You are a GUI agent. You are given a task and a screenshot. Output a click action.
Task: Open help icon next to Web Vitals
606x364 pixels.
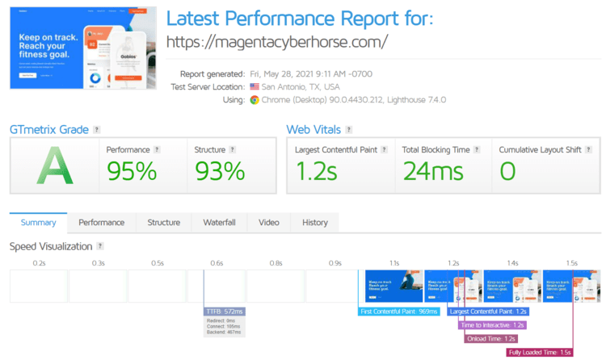[348, 130]
